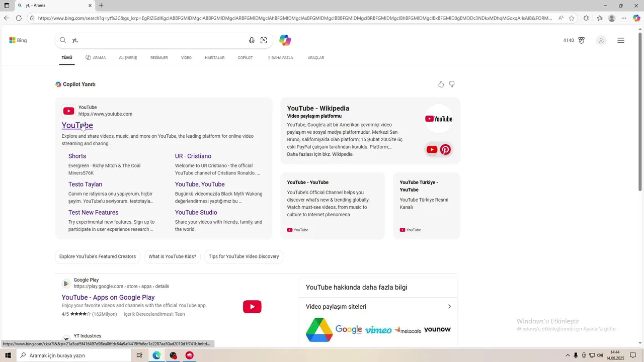Screen dimensions: 644x362
Task: Open the notification center icon
Action: coord(633,355)
